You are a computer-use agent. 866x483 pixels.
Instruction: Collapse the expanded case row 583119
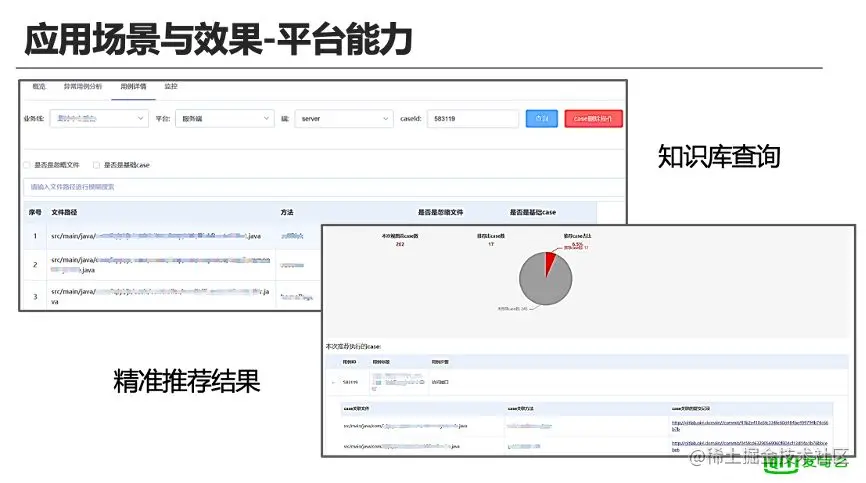tap(333, 382)
